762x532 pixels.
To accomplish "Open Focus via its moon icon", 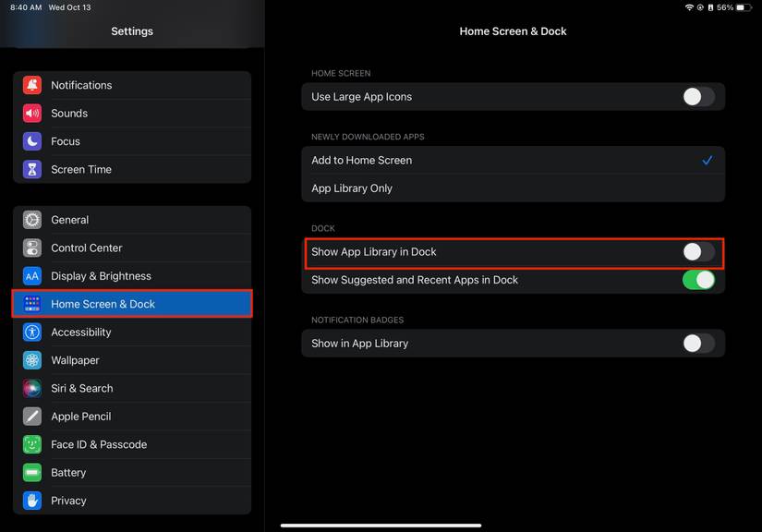I will pyautogui.click(x=32, y=141).
